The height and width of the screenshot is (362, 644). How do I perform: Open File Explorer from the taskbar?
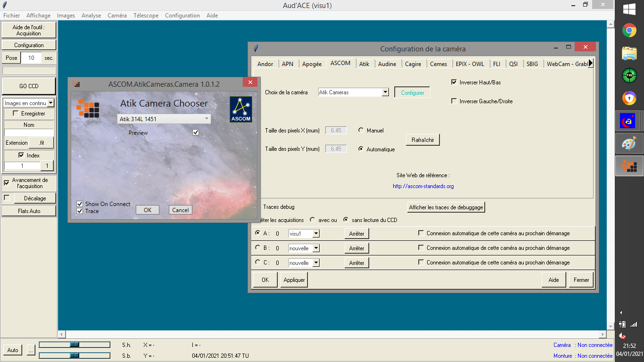click(x=629, y=53)
